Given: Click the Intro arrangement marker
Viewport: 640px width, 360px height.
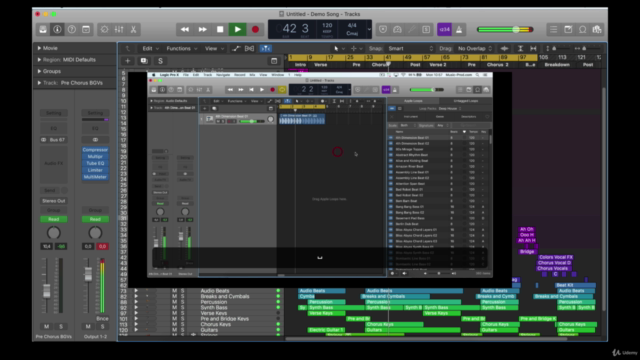Looking at the screenshot, I should tap(300, 64).
